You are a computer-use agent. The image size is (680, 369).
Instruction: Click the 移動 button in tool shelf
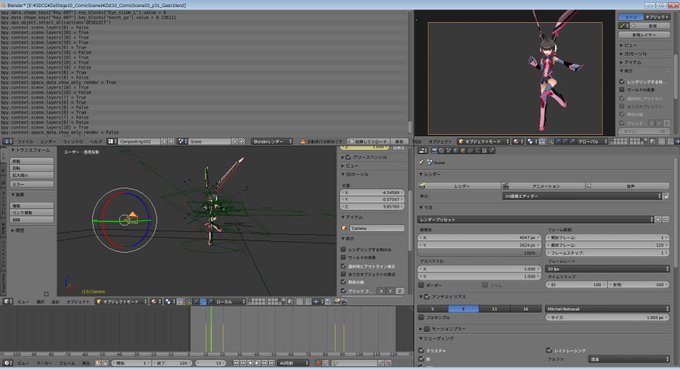[x=32, y=161]
